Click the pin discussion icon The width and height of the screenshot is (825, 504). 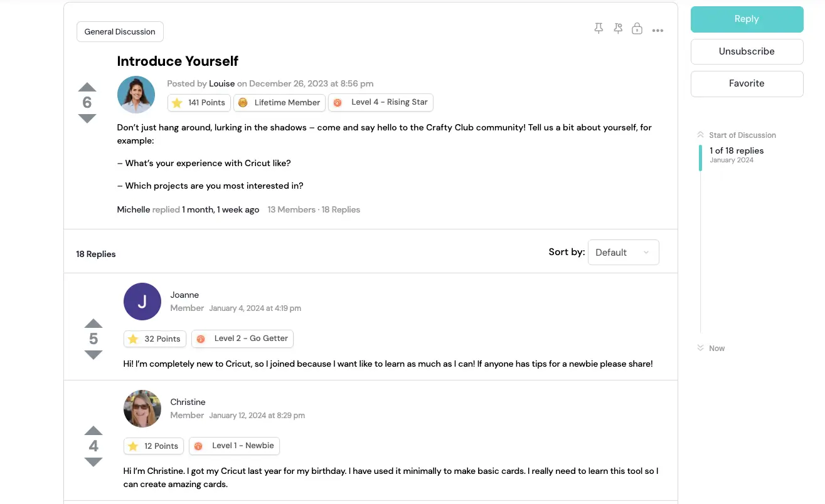tap(599, 29)
